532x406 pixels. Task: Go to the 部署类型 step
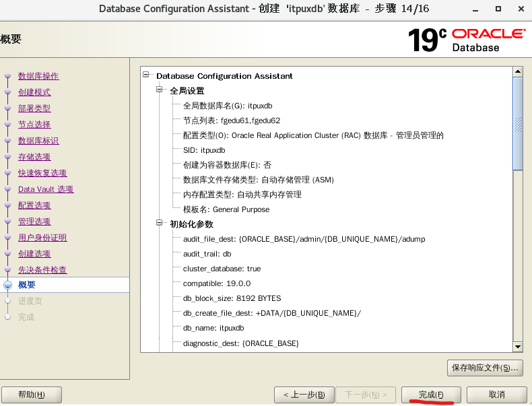34,108
